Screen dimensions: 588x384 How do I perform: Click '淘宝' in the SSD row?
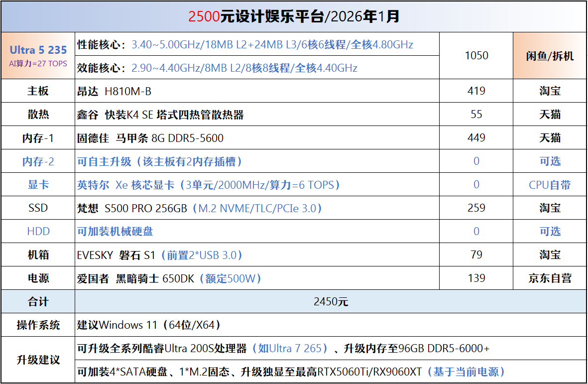point(550,208)
